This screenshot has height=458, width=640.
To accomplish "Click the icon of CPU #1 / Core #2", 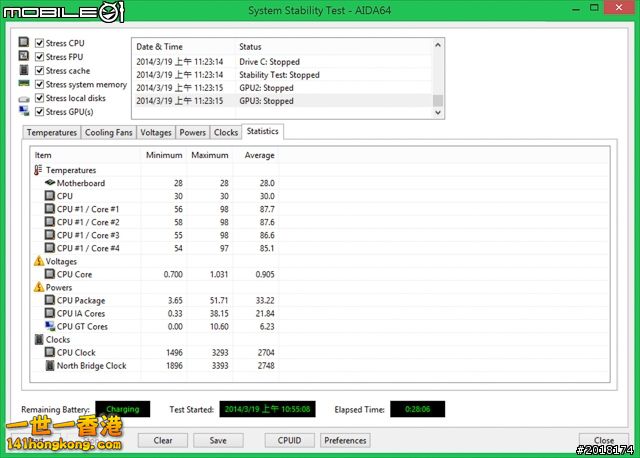I will (x=49, y=222).
